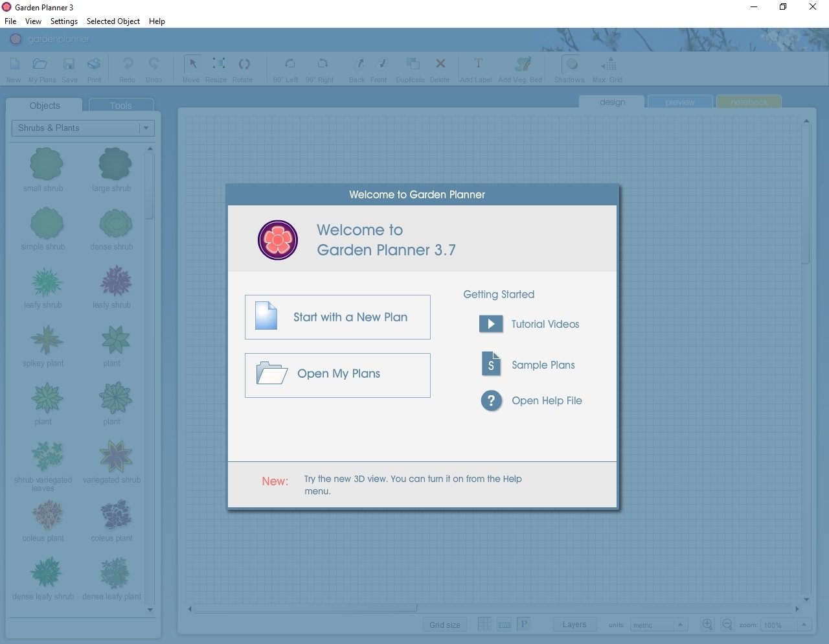The height and width of the screenshot is (644, 829).
Task: Click the Add Label toolbar icon
Action: pyautogui.click(x=477, y=64)
